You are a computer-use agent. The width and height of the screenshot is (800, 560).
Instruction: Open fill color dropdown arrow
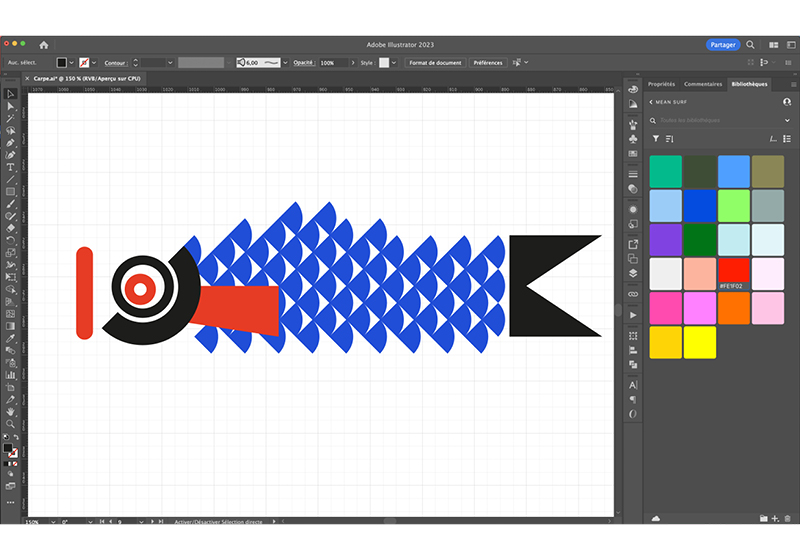[x=71, y=63]
